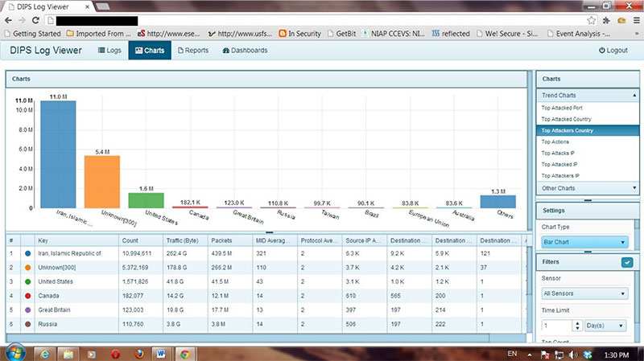644x361 pixels.
Task: Open the Imported From bookmarks folder
Action: coord(98,34)
